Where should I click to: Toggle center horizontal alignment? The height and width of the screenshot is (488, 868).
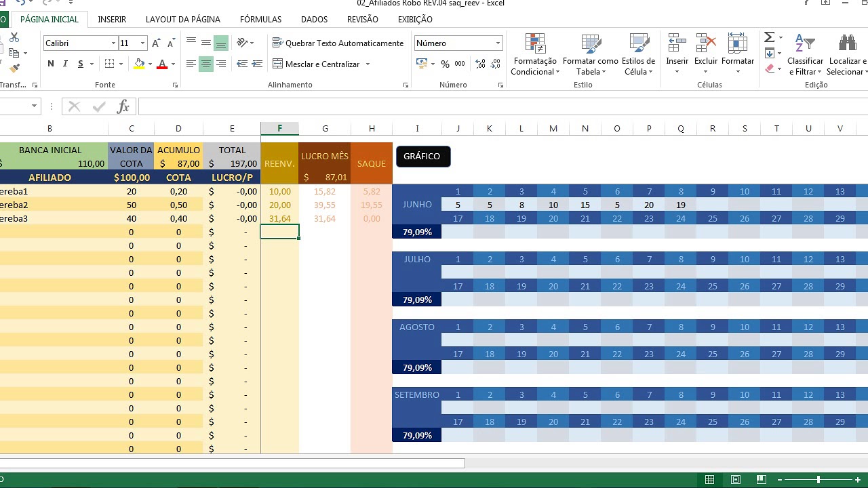[206, 64]
